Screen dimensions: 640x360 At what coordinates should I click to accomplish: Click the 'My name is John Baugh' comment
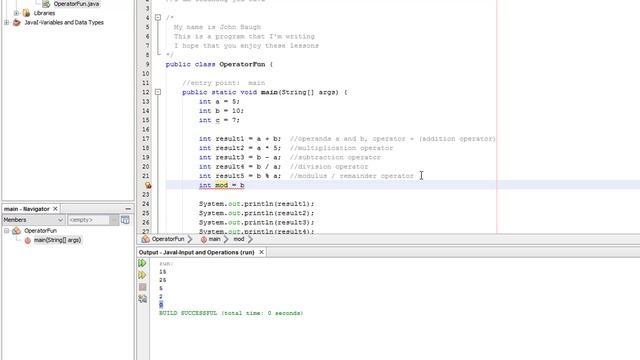tap(217, 27)
